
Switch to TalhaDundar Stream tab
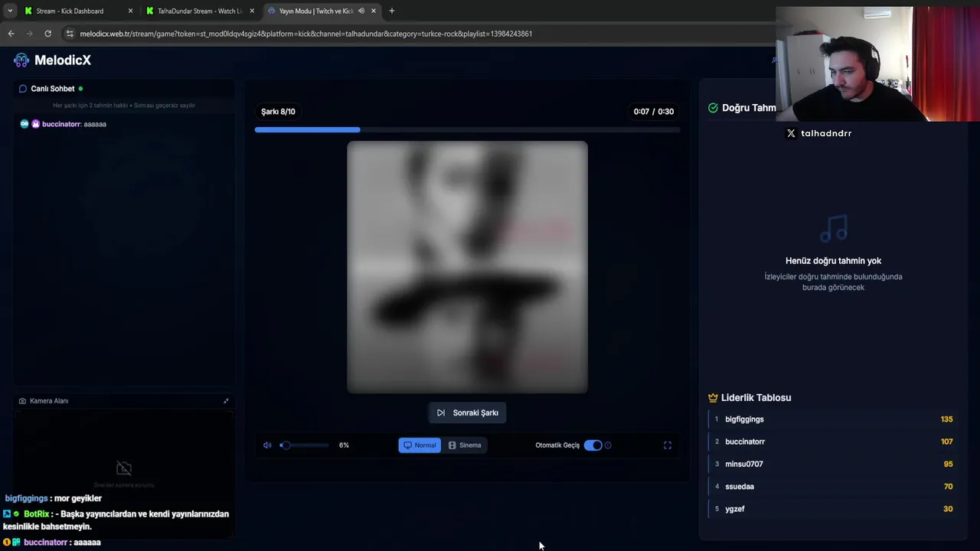pyautogui.click(x=199, y=11)
